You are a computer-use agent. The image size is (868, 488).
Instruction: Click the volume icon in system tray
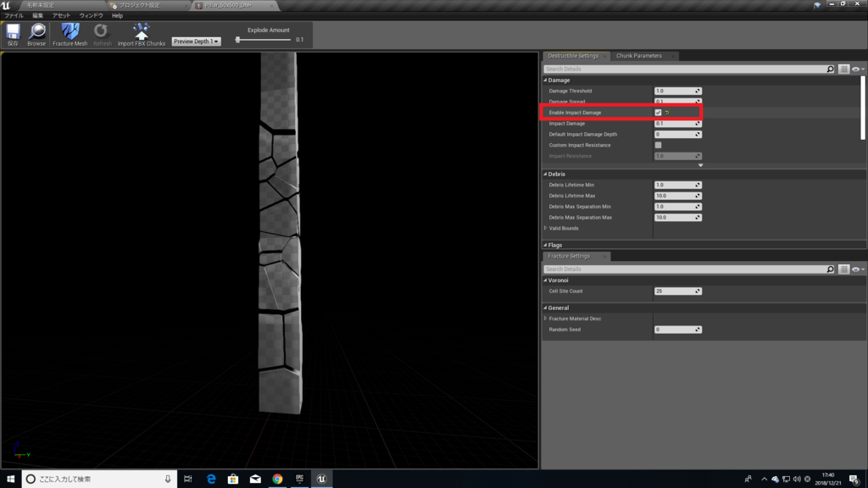[x=797, y=480]
